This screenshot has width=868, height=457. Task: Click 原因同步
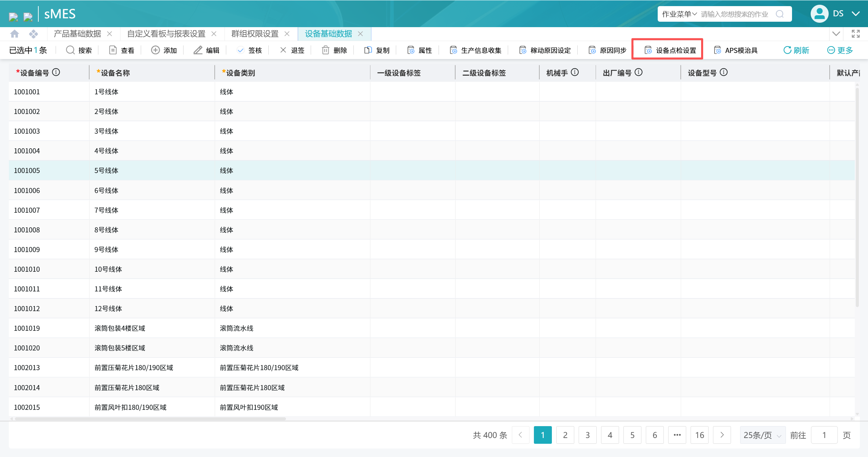[607, 50]
